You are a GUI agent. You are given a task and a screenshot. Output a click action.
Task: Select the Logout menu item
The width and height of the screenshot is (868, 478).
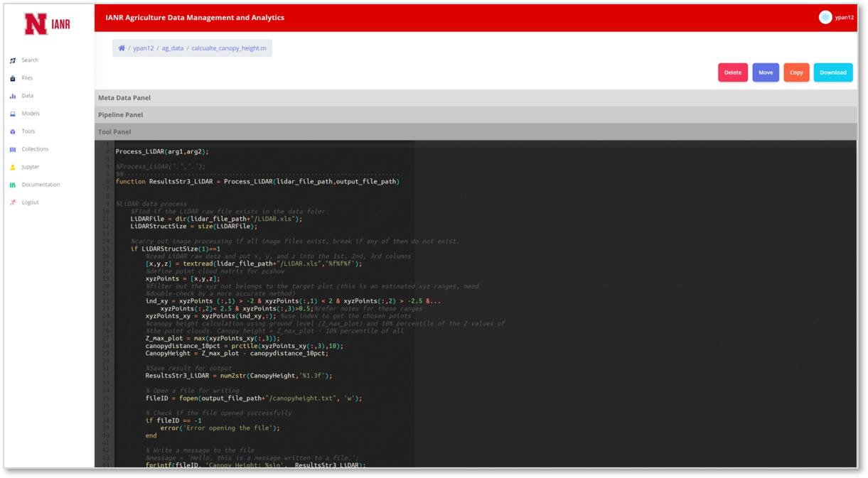(30, 202)
